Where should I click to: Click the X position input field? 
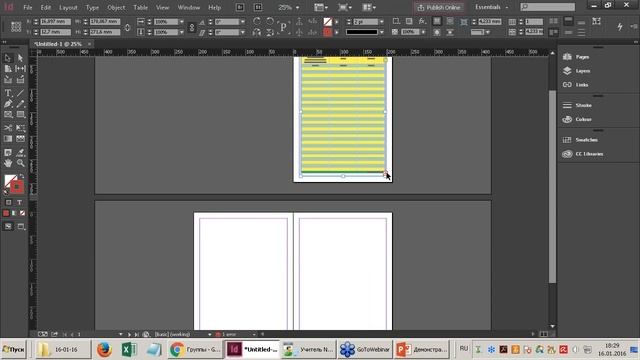coord(56,22)
